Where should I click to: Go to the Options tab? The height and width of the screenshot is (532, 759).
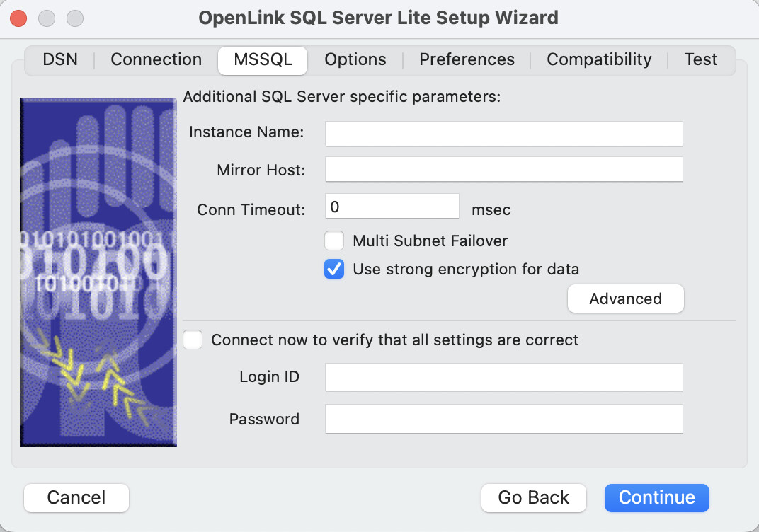tap(355, 59)
